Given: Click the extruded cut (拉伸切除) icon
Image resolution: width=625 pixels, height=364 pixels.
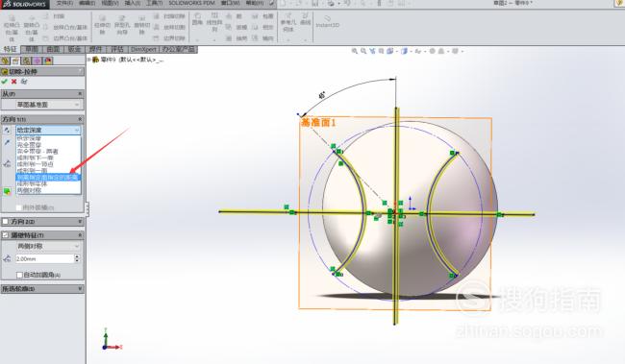Looking at the screenshot, I should click(x=102, y=25).
